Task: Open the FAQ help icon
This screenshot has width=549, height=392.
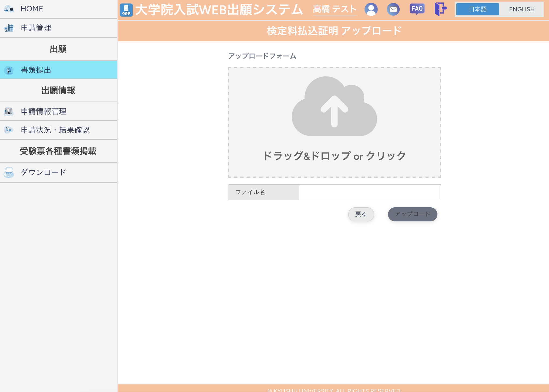Action: tap(417, 9)
